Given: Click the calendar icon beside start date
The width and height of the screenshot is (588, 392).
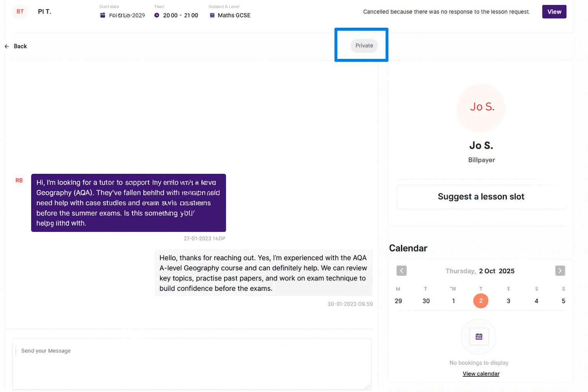Looking at the screenshot, I should [103, 15].
